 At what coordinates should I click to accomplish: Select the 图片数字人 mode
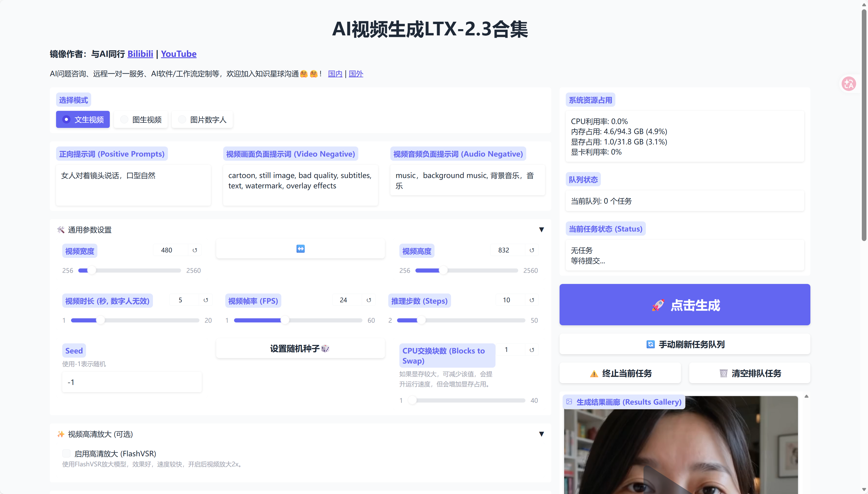(202, 119)
